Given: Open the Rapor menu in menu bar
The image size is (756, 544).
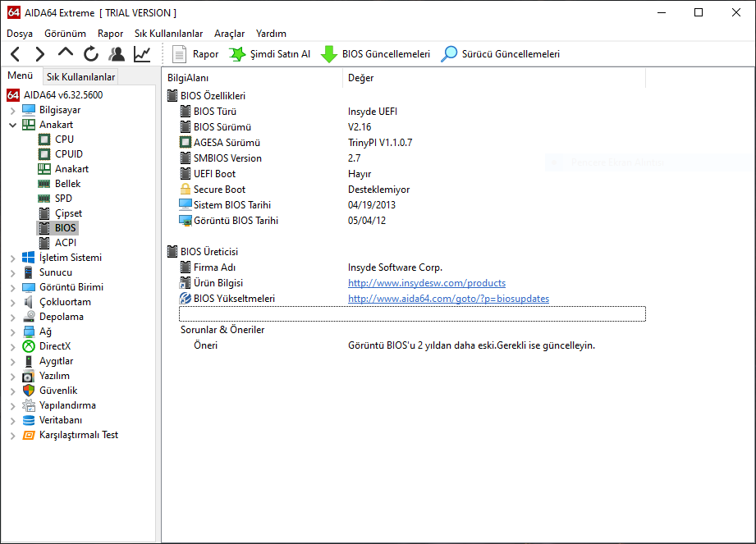Looking at the screenshot, I should (111, 34).
